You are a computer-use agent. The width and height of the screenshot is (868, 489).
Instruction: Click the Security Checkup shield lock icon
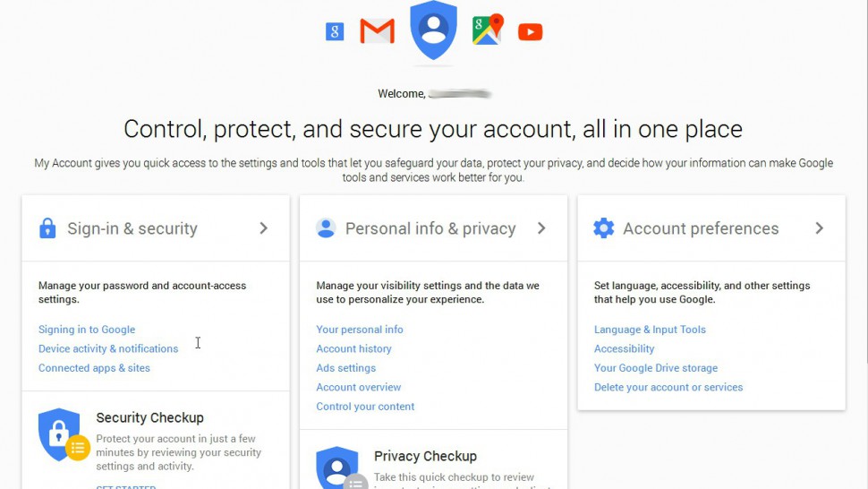[x=63, y=434]
